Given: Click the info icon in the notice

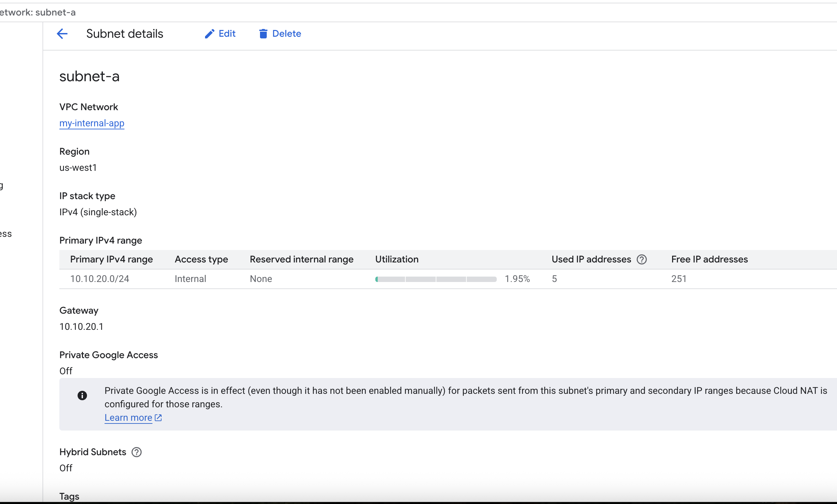Looking at the screenshot, I should [x=82, y=396].
